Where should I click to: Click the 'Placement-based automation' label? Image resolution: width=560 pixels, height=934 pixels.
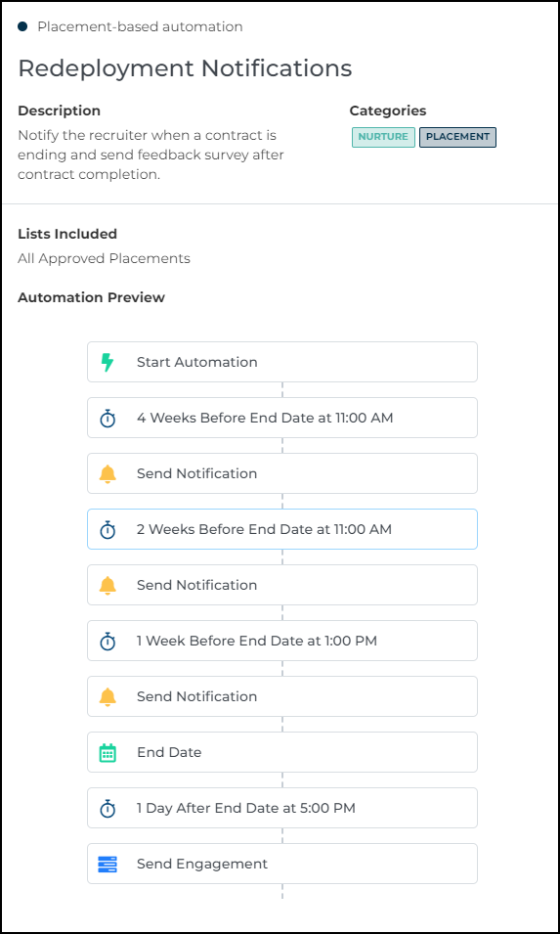(x=140, y=26)
